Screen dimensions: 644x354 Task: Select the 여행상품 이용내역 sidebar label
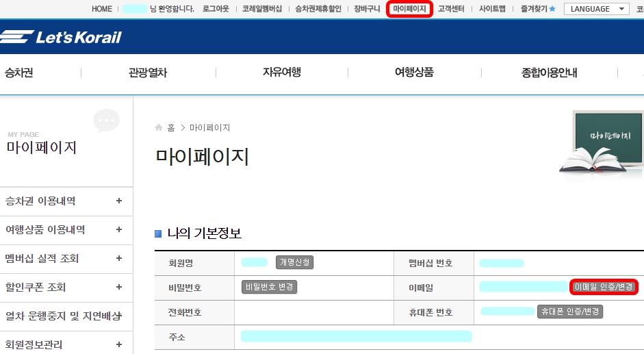[x=45, y=229]
